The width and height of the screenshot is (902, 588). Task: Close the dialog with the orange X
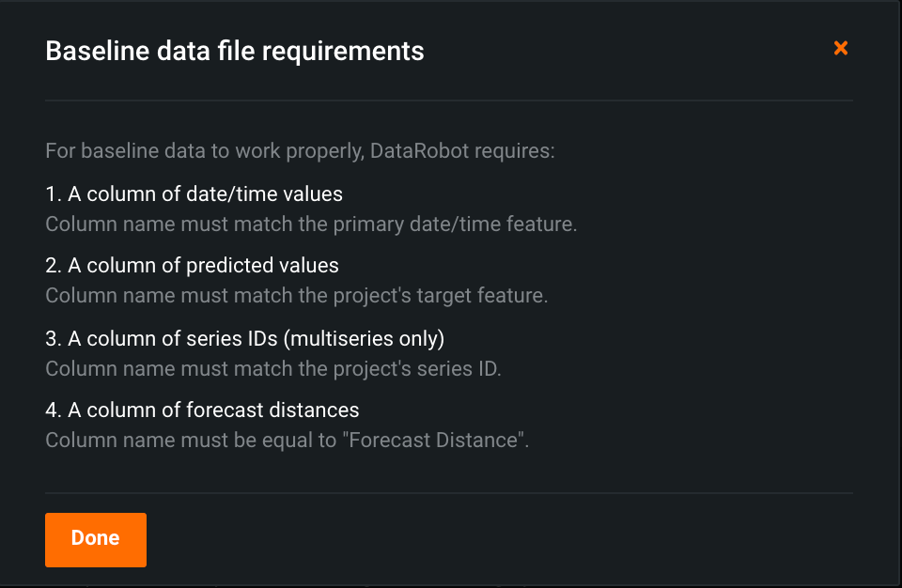(841, 48)
